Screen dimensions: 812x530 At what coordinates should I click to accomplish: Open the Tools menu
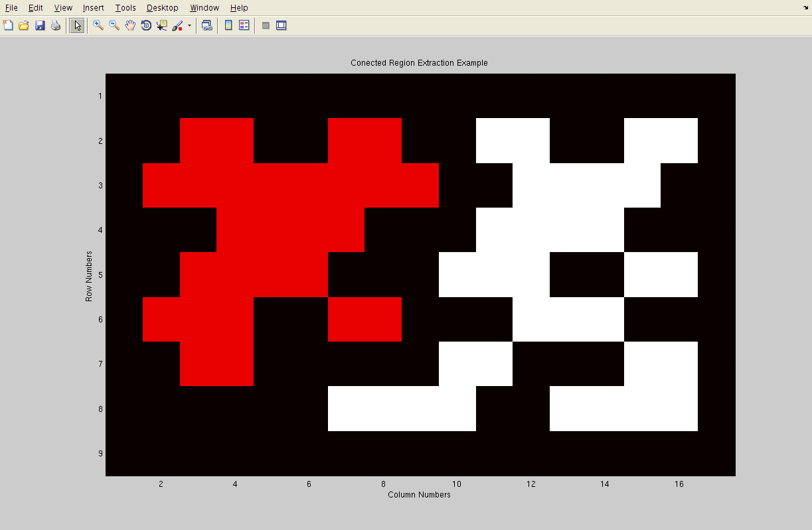(125, 8)
